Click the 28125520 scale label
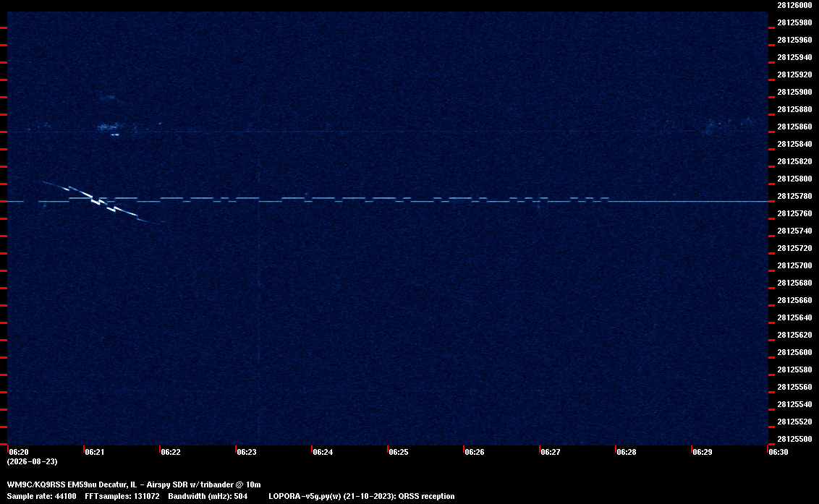The image size is (819, 504). point(794,422)
